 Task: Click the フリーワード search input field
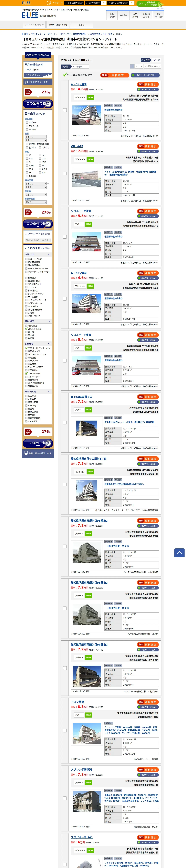[x=38, y=240]
